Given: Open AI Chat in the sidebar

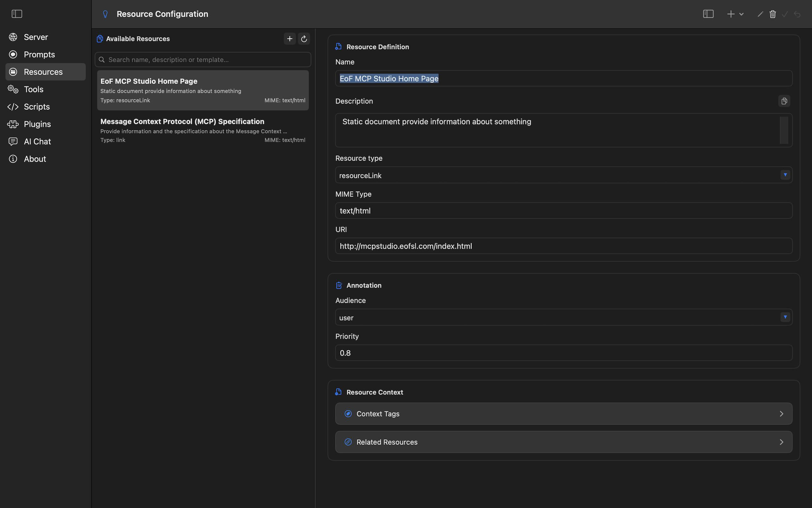Looking at the screenshot, I should tap(46, 142).
